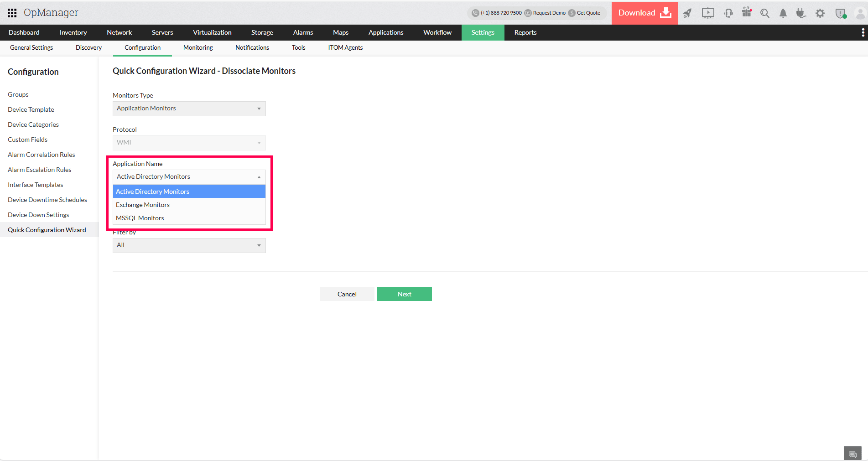Image resolution: width=868 pixels, height=461 pixels.
Task: Click the search magnifier icon
Action: 765,13
